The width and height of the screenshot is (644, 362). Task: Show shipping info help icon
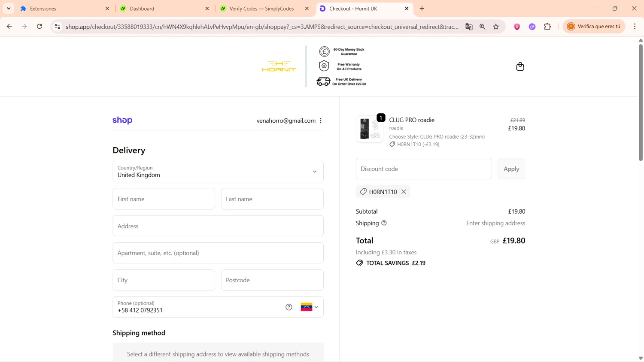[384, 223]
